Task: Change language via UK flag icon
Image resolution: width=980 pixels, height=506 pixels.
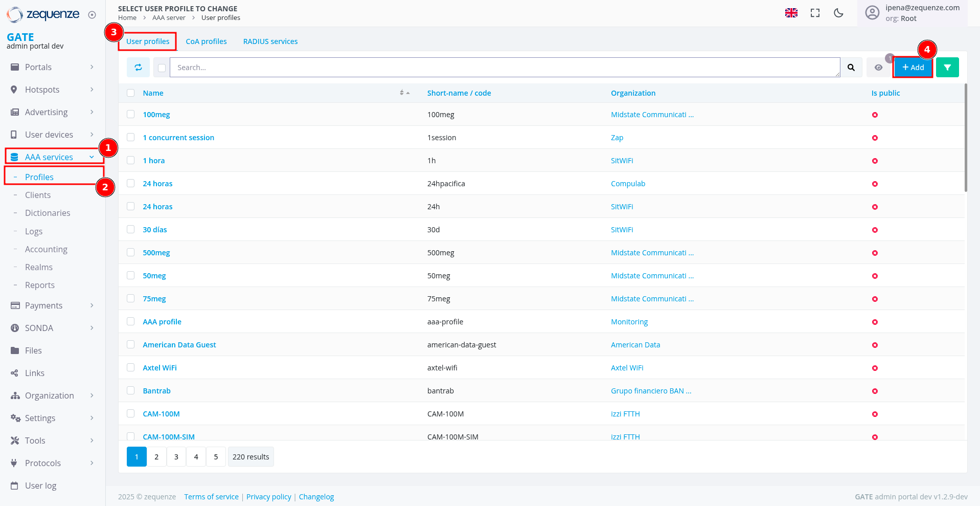Action: tap(791, 13)
